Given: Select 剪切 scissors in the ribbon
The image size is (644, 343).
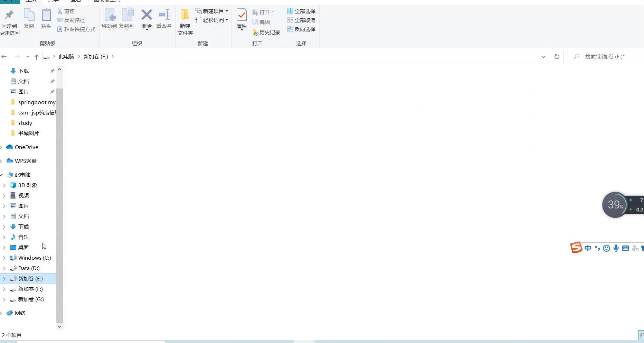Looking at the screenshot, I should [x=66, y=11].
